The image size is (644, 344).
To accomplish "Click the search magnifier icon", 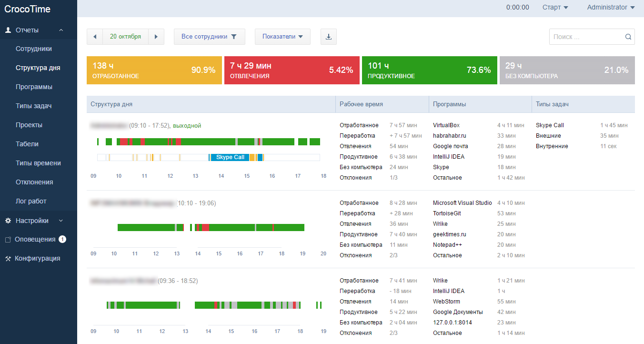I will pyautogui.click(x=628, y=37).
